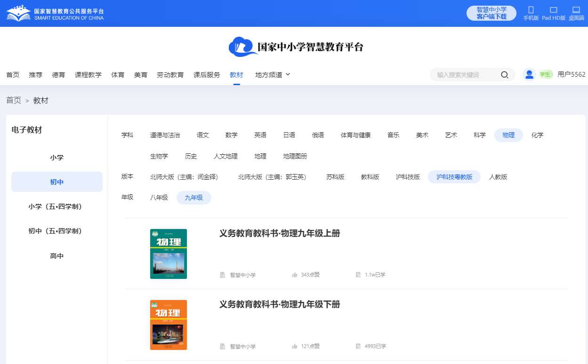This screenshot has height=364, width=588.
Task: Open the Pad HD版 tablet icon
Action: click(554, 10)
